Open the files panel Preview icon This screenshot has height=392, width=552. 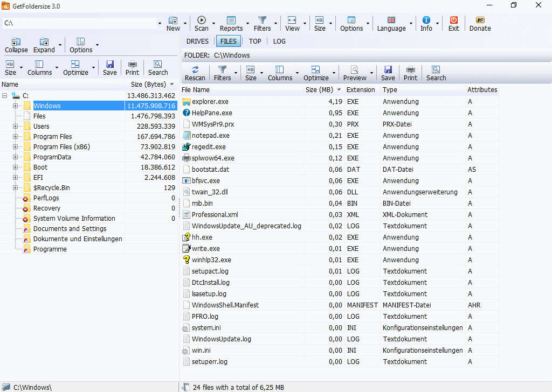coord(355,69)
